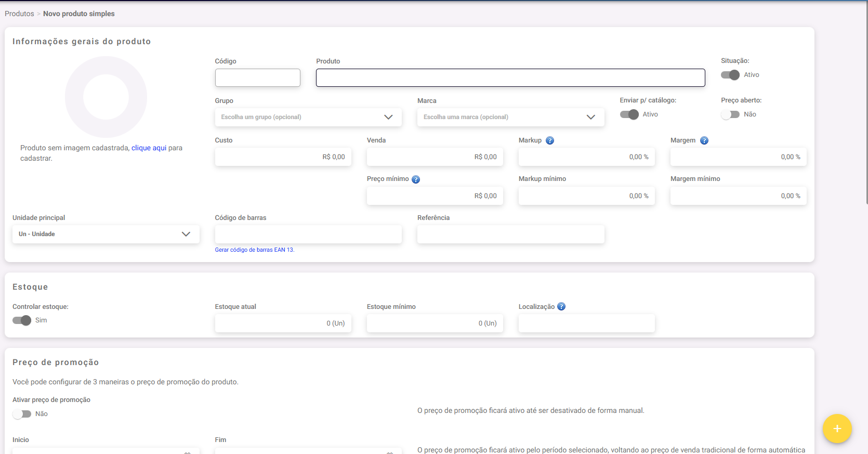Turn off the Controlar estoque switch
Image resolution: width=868 pixels, height=454 pixels.
click(x=22, y=320)
